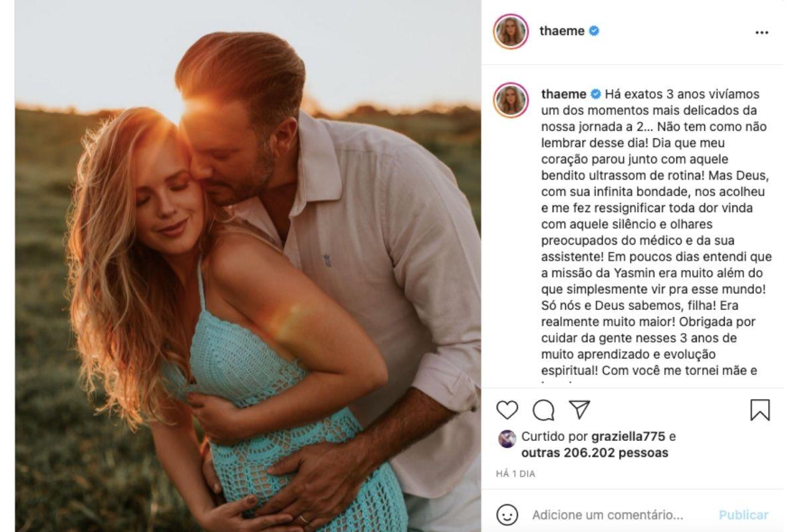View 'outras 206.202 pessoas' likes list

595,453
